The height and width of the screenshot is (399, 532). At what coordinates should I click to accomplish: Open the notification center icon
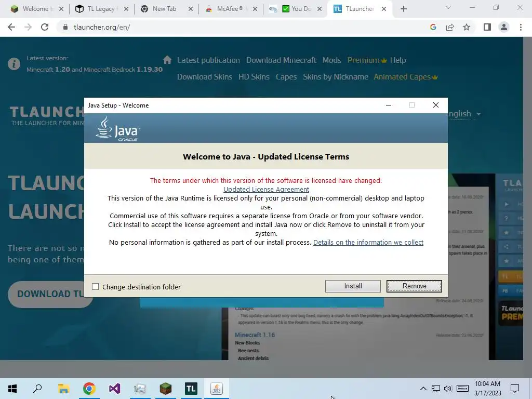click(515, 389)
